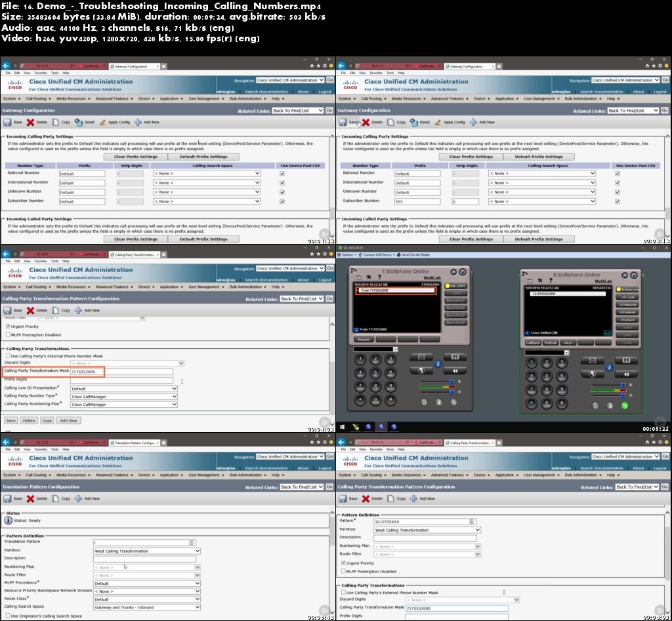Open the tools wrench icon on softphone 8
This screenshot has height=621, width=672.
(540, 281)
